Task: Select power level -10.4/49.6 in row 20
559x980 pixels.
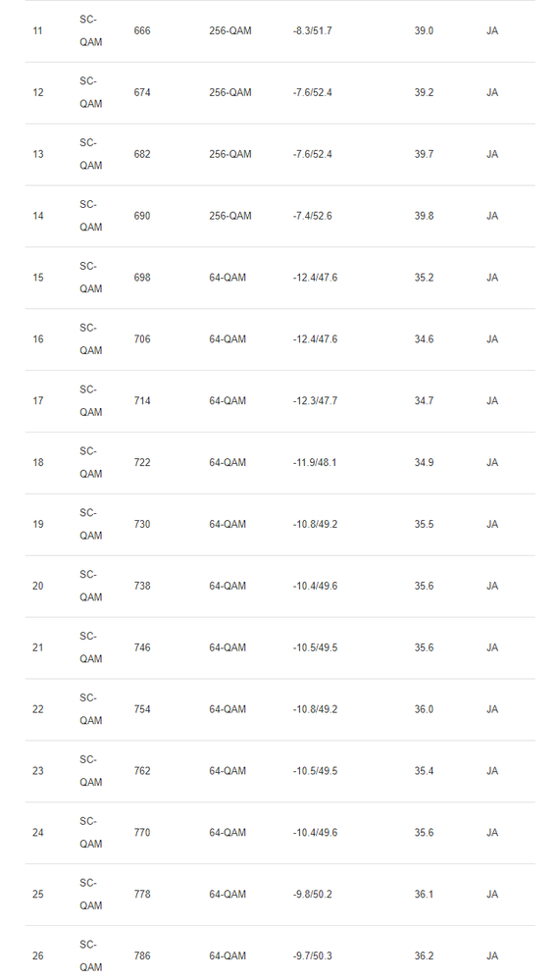Action: (315, 587)
